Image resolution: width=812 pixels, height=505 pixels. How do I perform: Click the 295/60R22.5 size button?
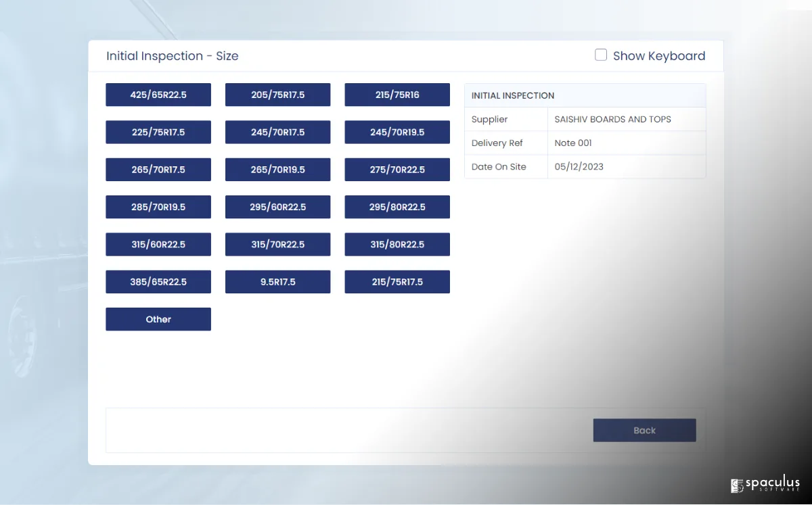pyautogui.click(x=277, y=207)
